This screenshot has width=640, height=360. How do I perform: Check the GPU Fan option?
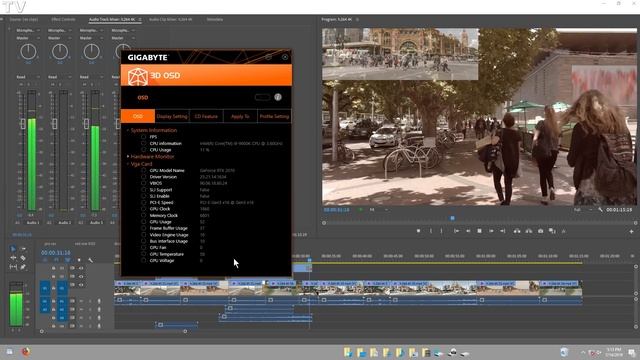coord(143,247)
